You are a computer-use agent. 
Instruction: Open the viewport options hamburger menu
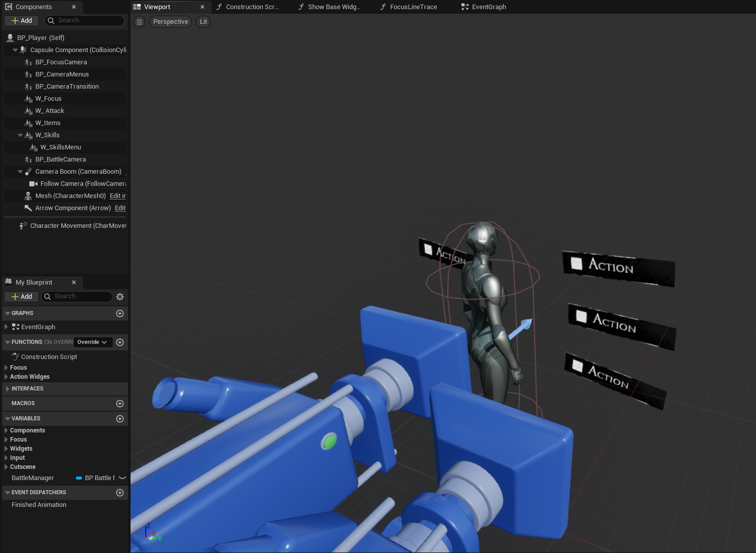[x=140, y=22]
